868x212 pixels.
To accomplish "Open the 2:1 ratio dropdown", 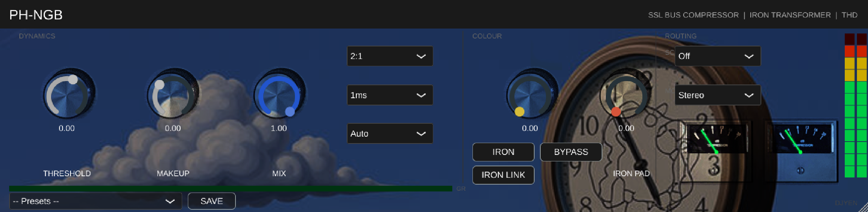I will pos(390,56).
